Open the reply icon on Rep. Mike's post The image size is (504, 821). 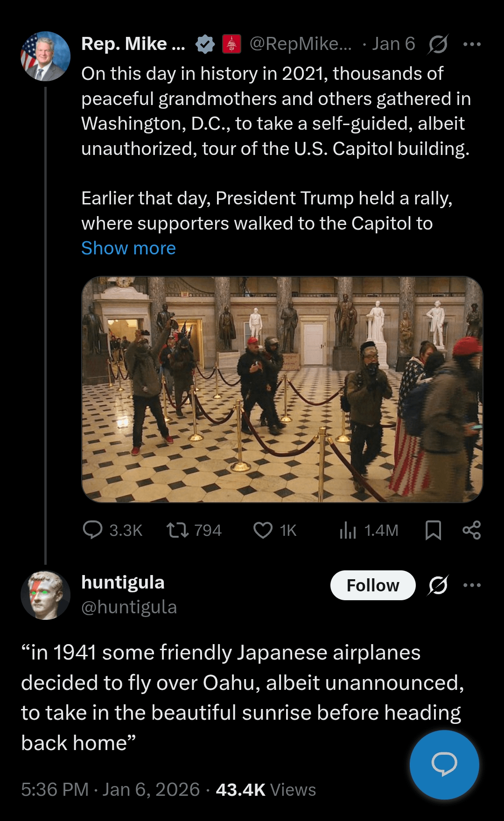point(92,530)
